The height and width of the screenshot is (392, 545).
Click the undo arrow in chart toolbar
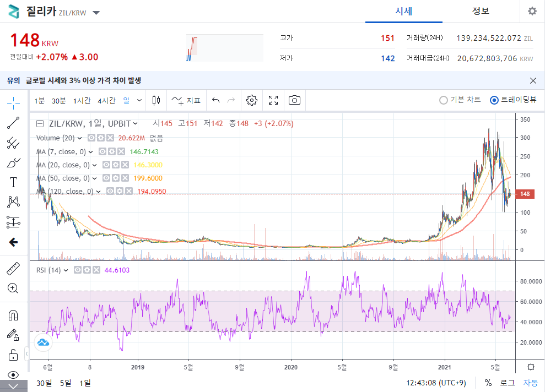click(x=216, y=100)
